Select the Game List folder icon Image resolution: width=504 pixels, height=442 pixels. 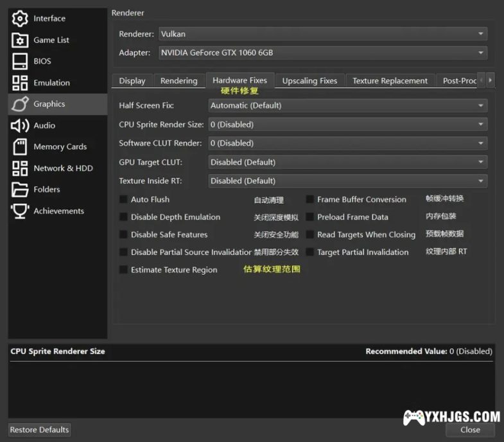click(21, 40)
